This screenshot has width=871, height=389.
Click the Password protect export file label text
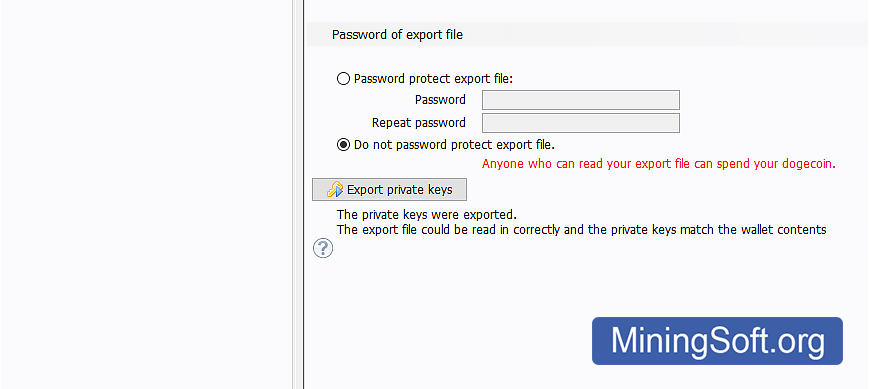[433, 79]
